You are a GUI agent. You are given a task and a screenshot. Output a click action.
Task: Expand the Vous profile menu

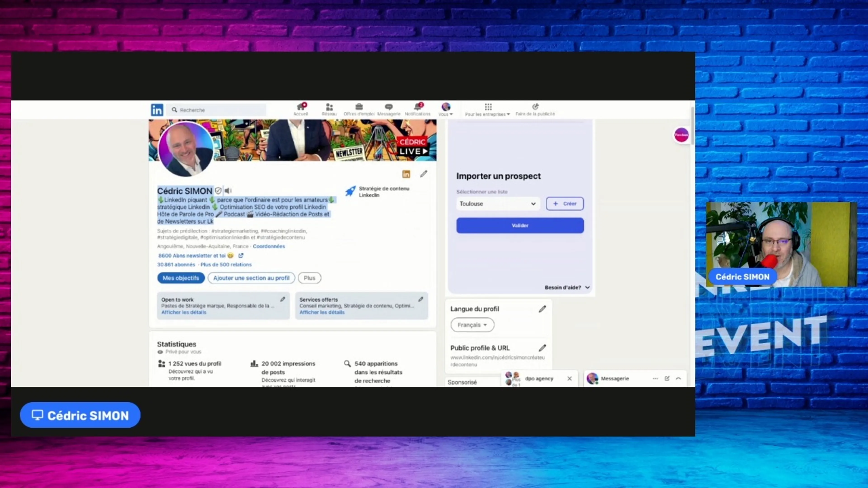click(x=446, y=110)
